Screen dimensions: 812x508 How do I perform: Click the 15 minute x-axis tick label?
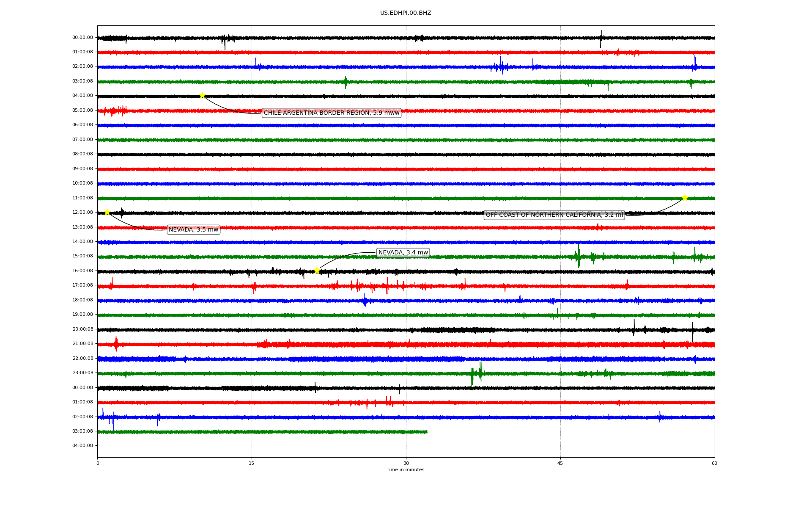[x=252, y=463]
